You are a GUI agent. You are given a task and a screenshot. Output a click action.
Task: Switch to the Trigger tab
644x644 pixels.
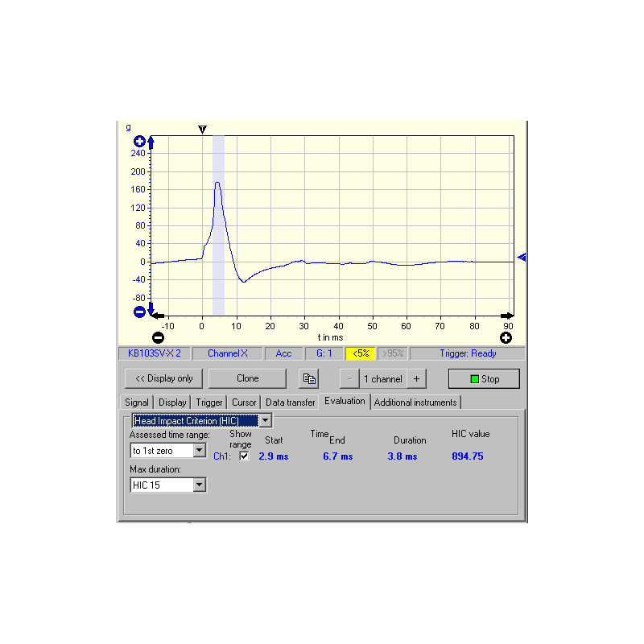[209, 402]
